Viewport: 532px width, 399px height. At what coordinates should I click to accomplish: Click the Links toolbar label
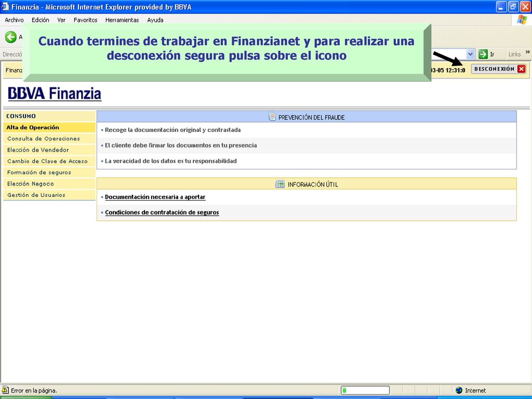(514, 54)
